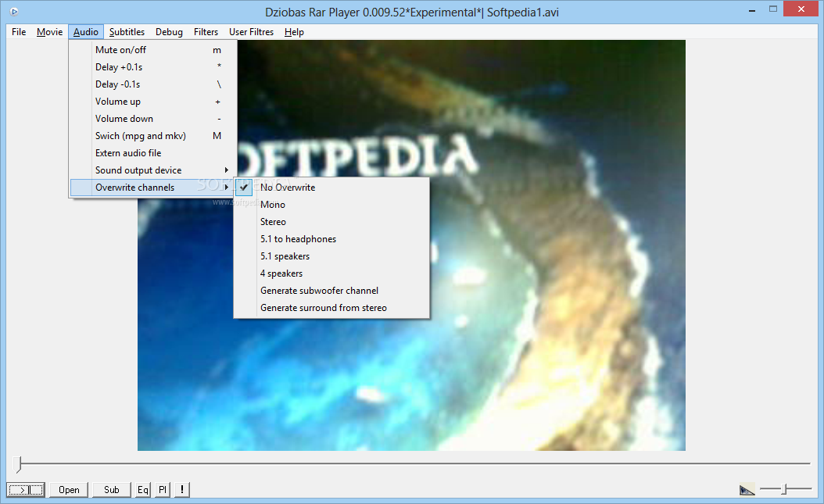Close the open Audio menu
Viewport: 824px width, 504px height.
point(86,32)
